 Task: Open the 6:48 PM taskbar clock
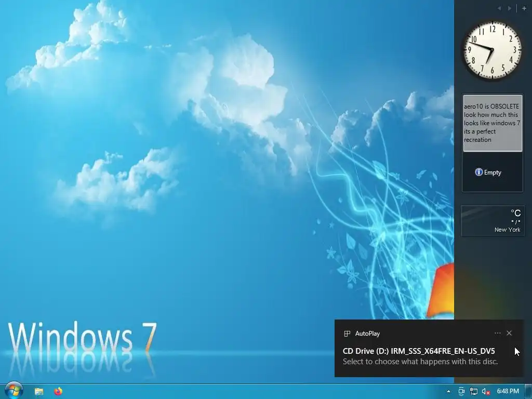point(508,391)
